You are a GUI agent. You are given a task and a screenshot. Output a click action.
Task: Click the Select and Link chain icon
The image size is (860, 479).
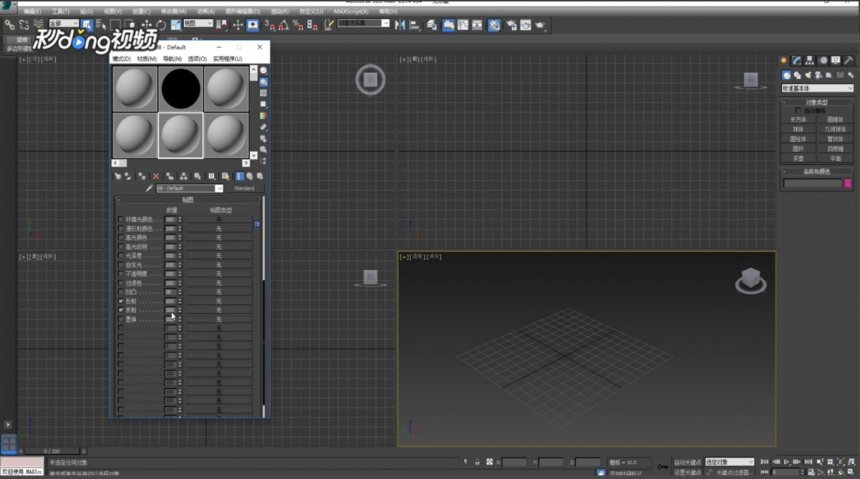[x=9, y=25]
